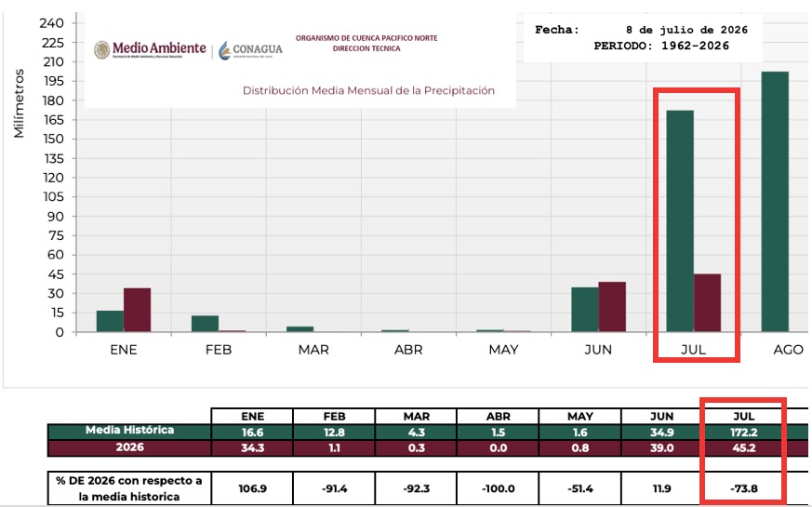Select the July historical average green bar

click(680, 221)
